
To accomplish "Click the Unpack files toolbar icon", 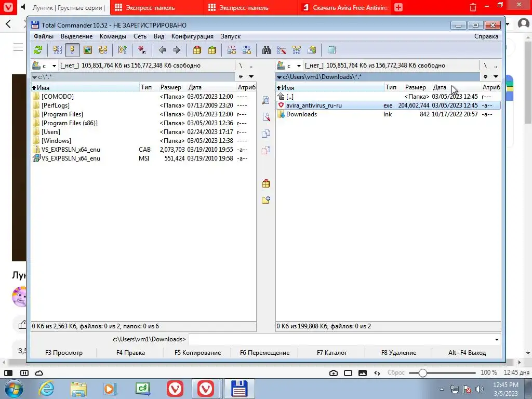I will (x=212, y=50).
